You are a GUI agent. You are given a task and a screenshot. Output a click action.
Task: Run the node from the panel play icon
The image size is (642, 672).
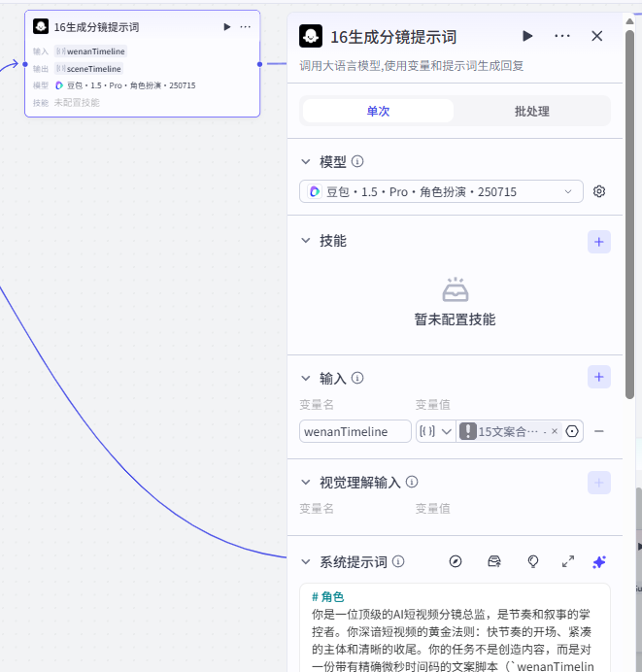tap(527, 36)
